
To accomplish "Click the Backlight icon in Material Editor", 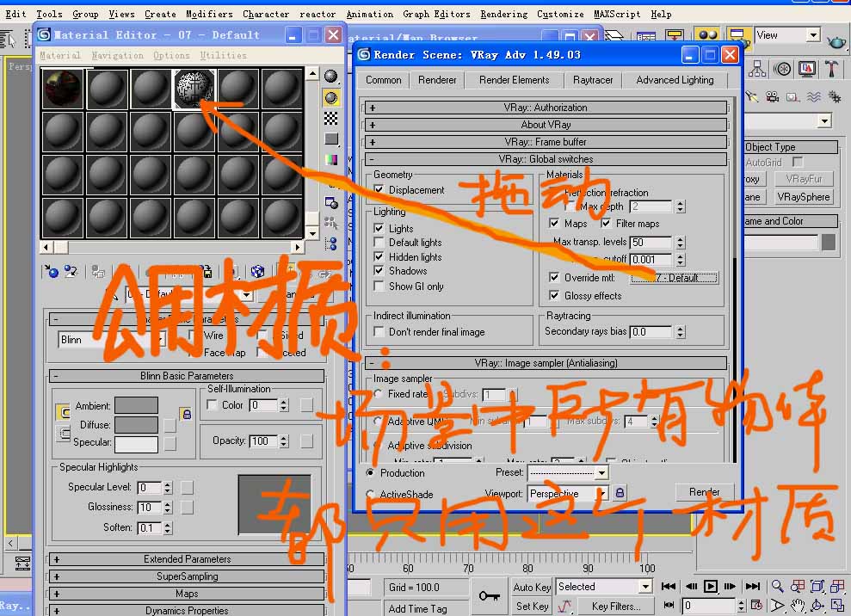I will pyautogui.click(x=332, y=96).
